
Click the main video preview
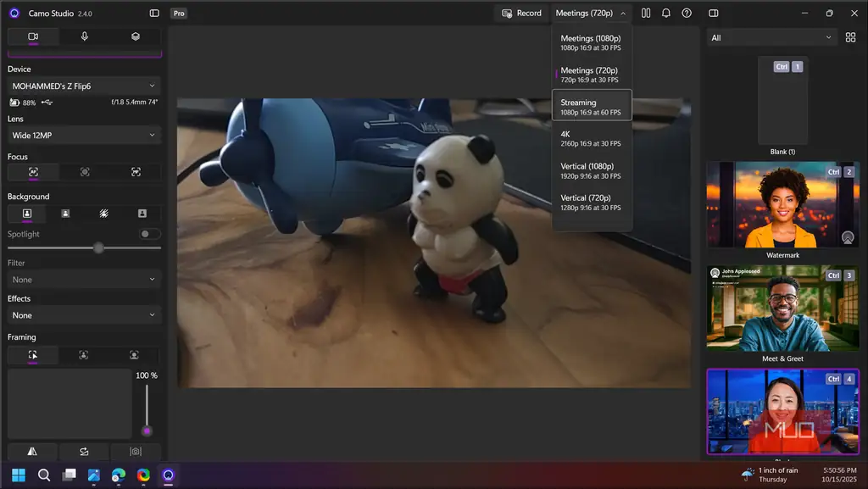(433, 243)
